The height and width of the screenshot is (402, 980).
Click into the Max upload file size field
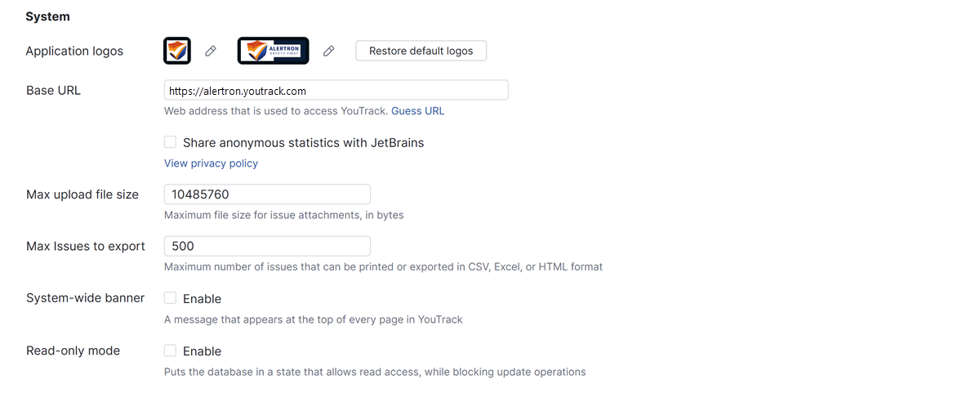point(267,194)
